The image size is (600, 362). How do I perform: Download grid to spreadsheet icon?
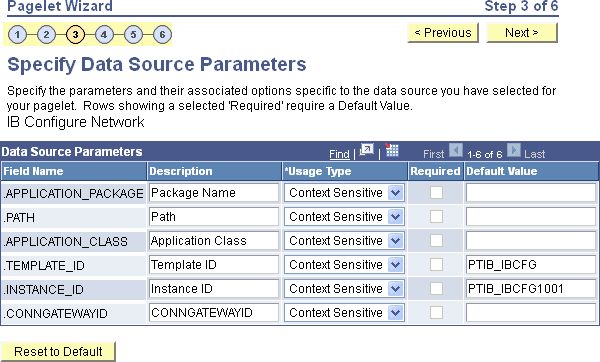[392, 150]
